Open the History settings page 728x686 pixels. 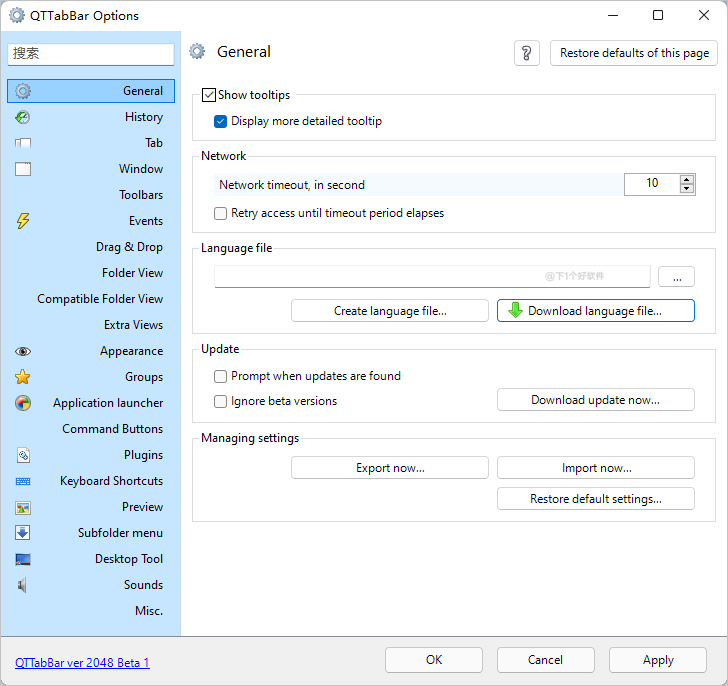click(x=91, y=117)
